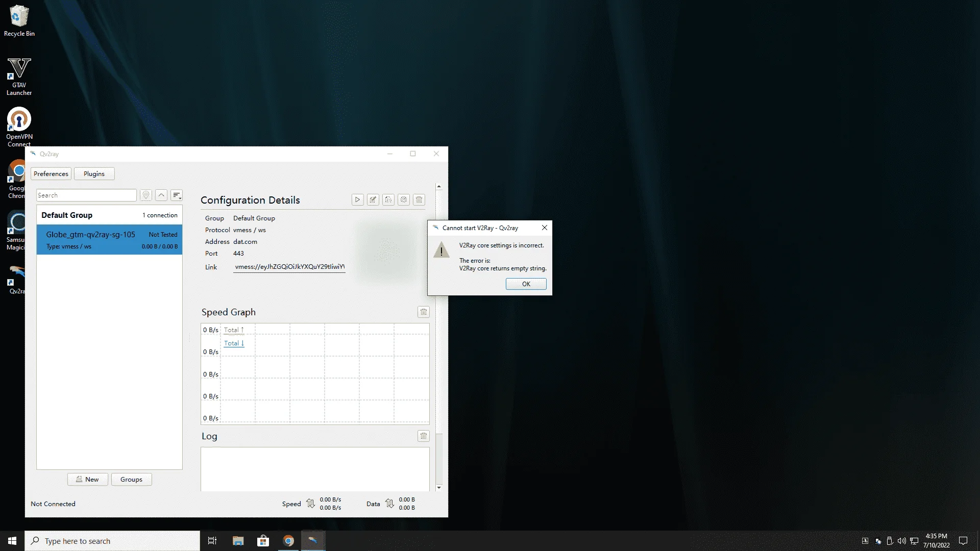Click the edit connection pencil icon
980x551 pixels.
(x=373, y=199)
